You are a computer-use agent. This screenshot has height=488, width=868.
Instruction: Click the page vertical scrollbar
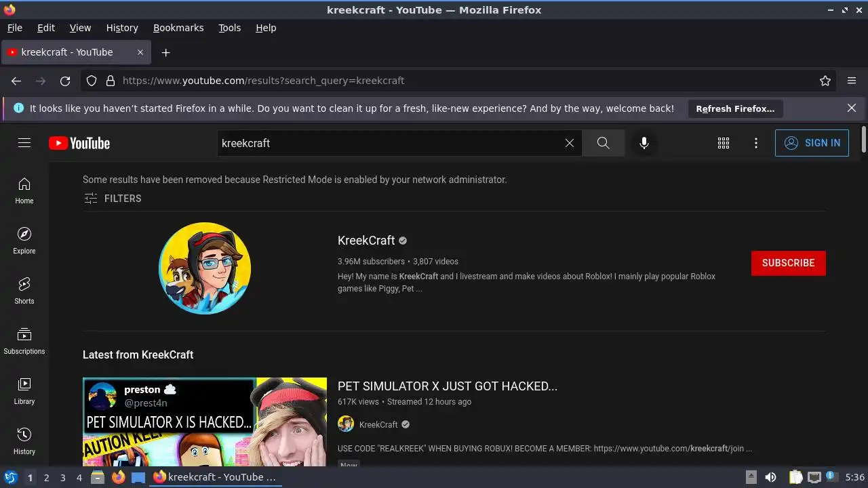click(863, 140)
